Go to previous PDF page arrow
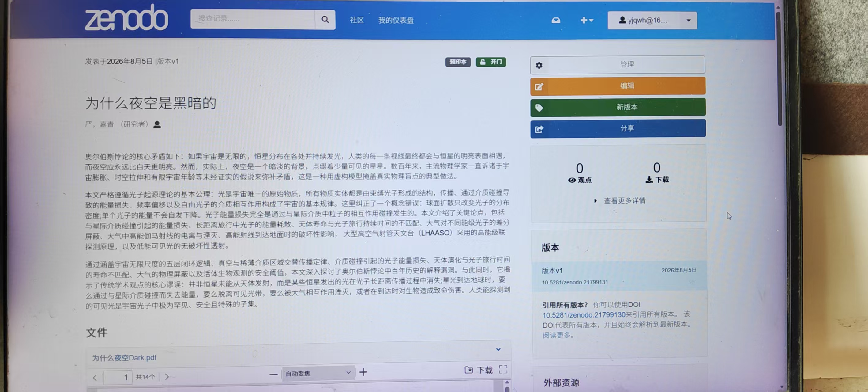This screenshot has height=392, width=868. pyautogui.click(x=95, y=378)
